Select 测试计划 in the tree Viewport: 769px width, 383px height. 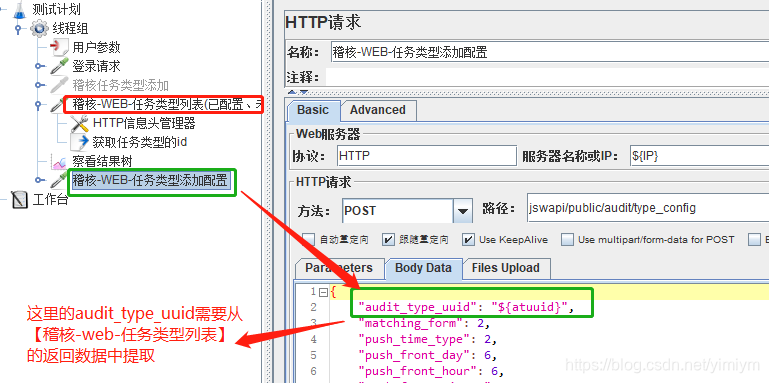(x=56, y=9)
